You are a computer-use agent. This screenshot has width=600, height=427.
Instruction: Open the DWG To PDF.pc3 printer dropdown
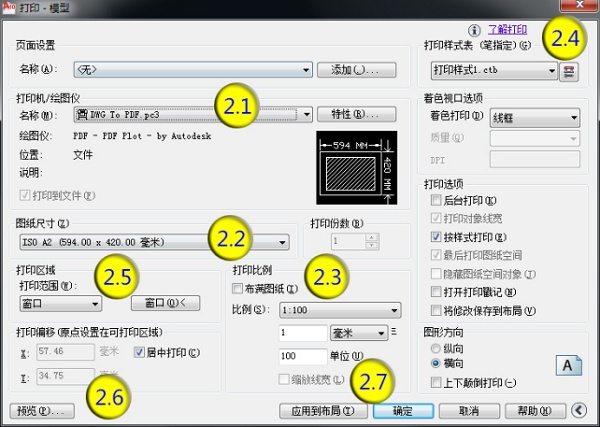[306, 114]
